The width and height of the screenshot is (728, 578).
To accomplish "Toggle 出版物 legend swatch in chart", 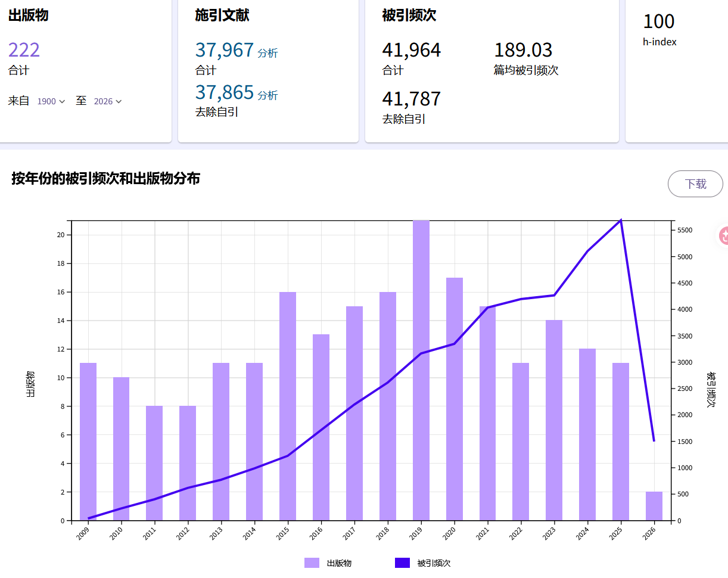I will [x=312, y=563].
